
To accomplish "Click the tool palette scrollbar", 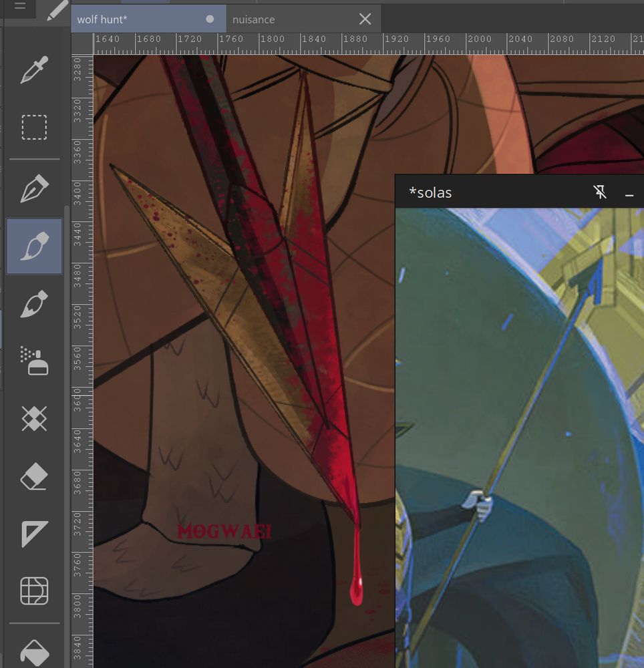I will click(x=66, y=435).
